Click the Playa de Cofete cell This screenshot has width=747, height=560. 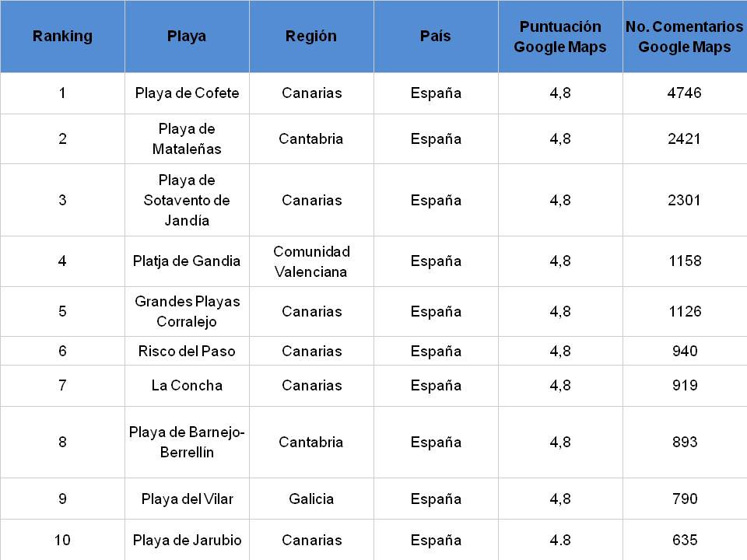point(187,93)
